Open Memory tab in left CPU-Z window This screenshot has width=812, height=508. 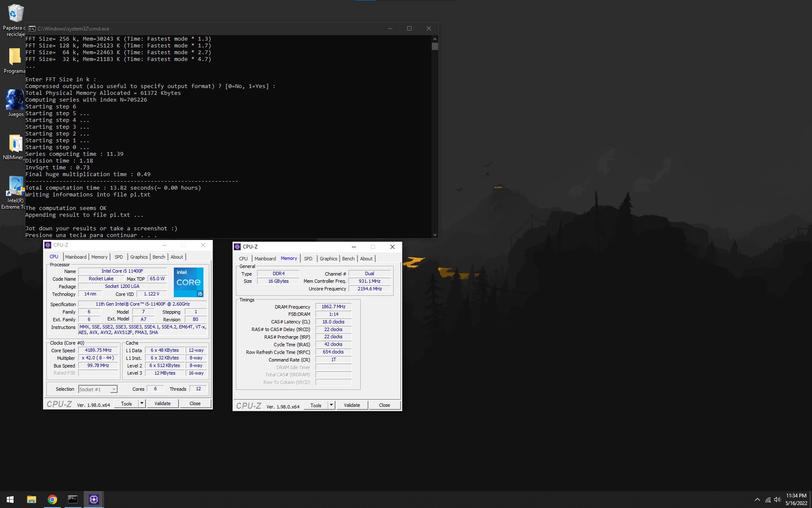(99, 257)
